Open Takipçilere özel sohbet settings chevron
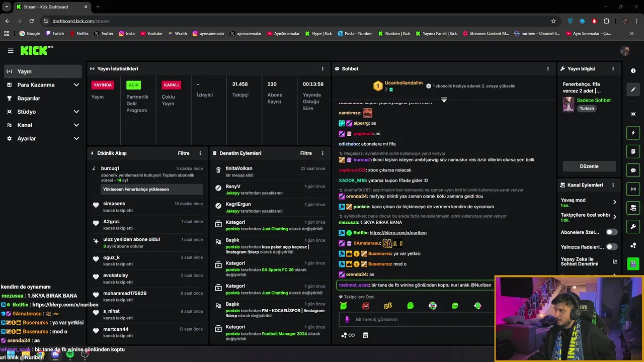 pos(614,217)
